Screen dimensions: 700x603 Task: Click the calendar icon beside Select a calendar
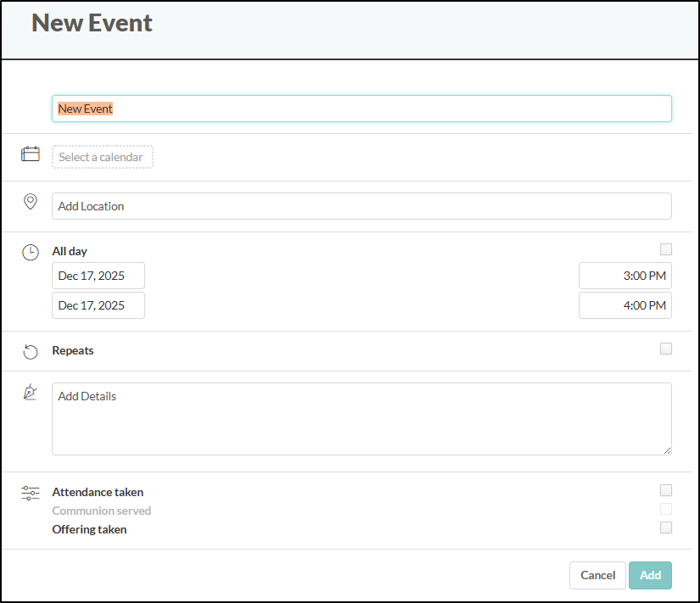(31, 154)
